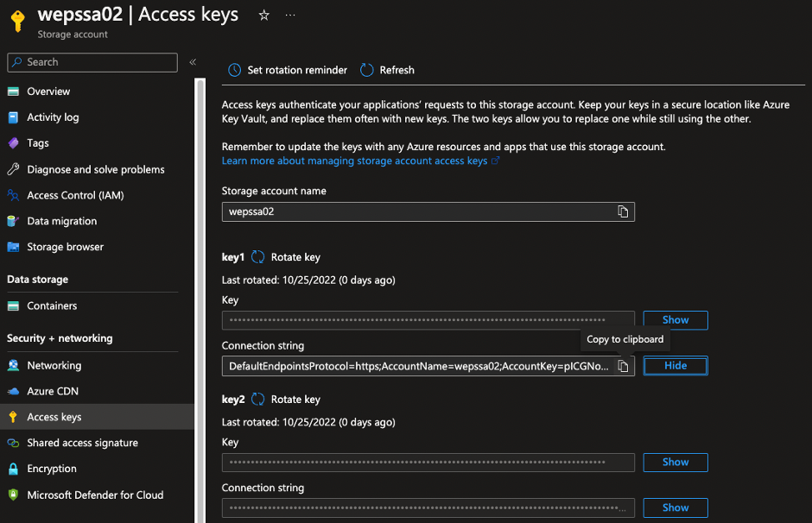Image resolution: width=812 pixels, height=523 pixels.
Task: Hide the key1 connection string
Action: click(675, 366)
